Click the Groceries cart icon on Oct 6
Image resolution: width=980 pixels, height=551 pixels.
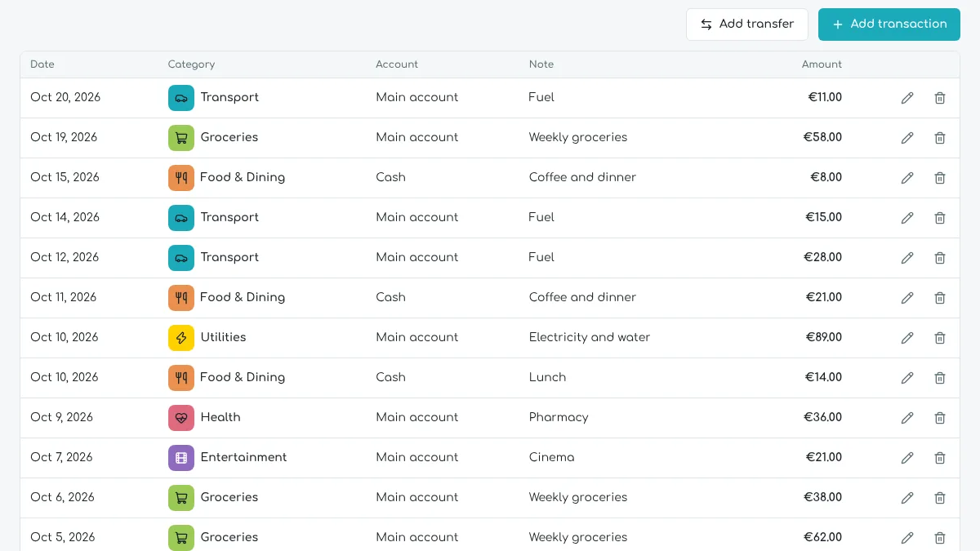tap(181, 498)
